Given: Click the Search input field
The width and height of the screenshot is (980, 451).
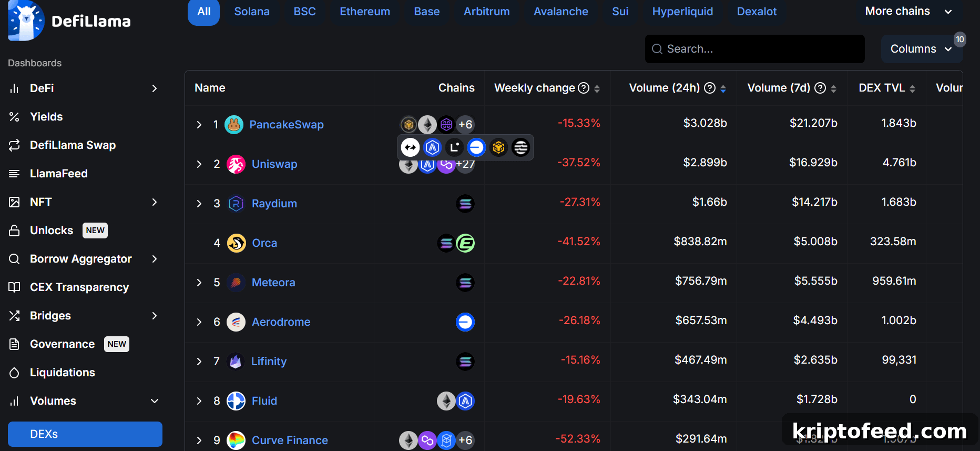Looking at the screenshot, I should coord(755,49).
